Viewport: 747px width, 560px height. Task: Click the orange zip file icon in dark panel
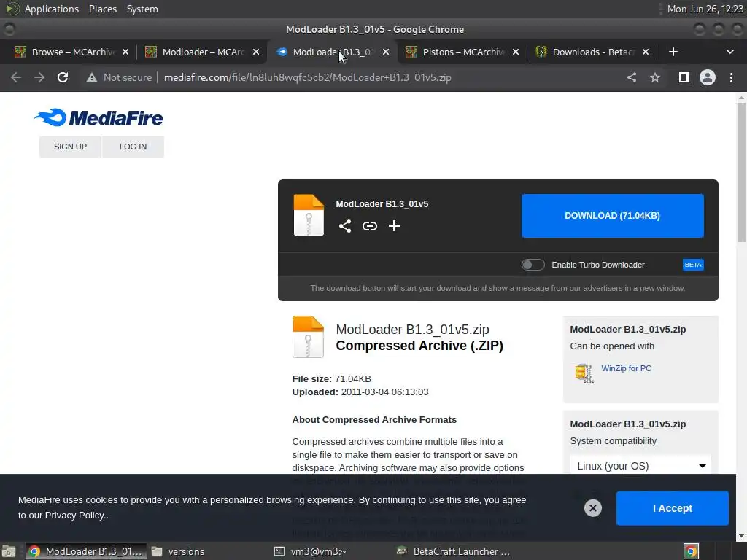(x=309, y=215)
